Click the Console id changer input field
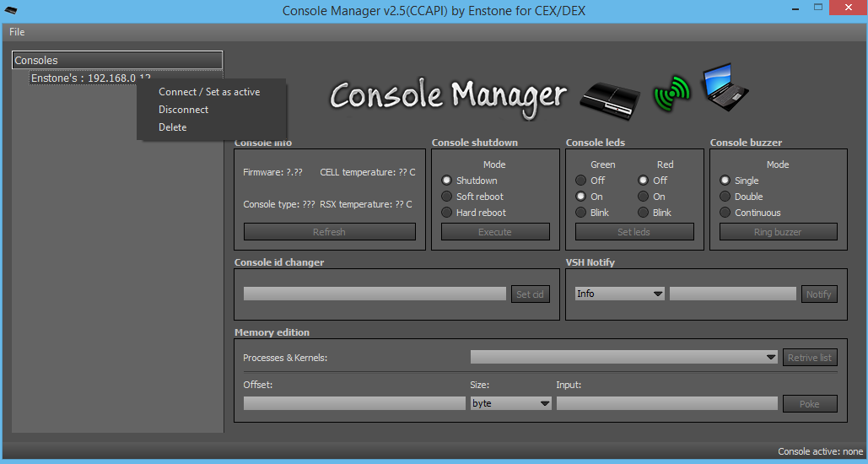This screenshot has width=868, height=464. [375, 294]
